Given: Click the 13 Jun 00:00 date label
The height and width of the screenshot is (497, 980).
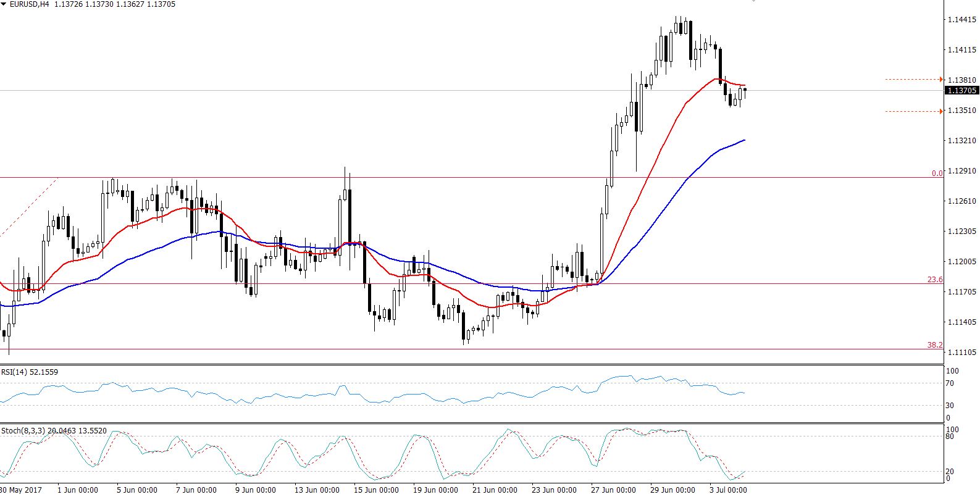Looking at the screenshot, I should point(317,490).
